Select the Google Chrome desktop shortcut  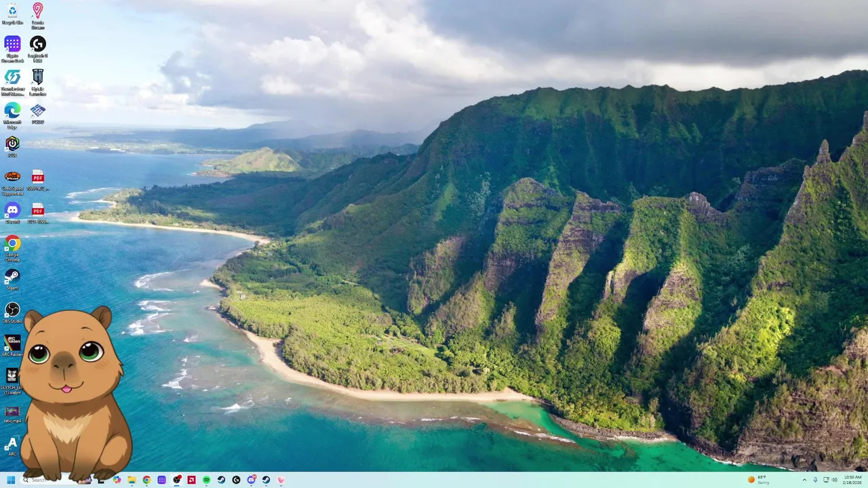(x=12, y=248)
